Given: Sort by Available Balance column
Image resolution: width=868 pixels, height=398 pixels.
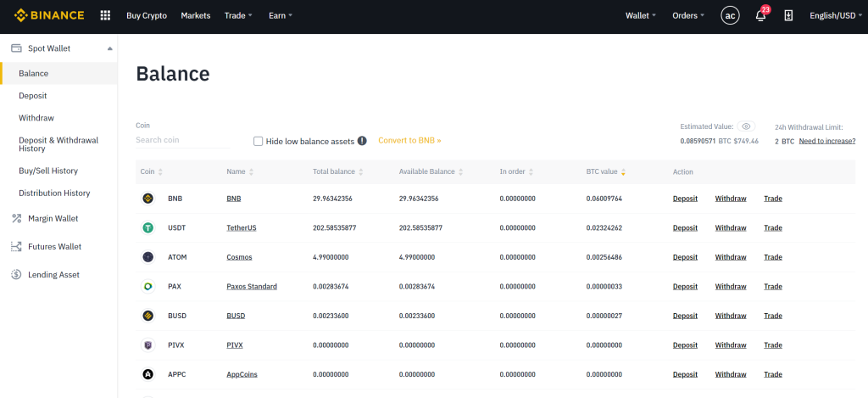Looking at the screenshot, I should point(460,172).
